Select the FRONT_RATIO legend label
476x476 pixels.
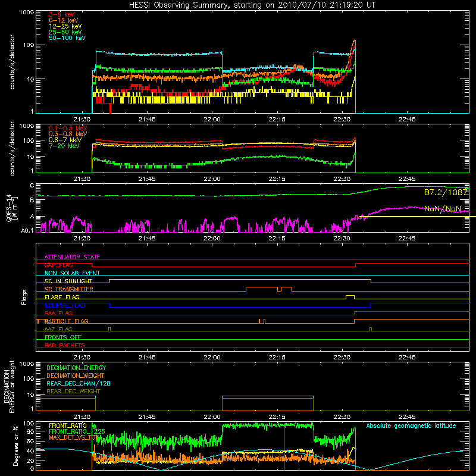click(x=68, y=425)
